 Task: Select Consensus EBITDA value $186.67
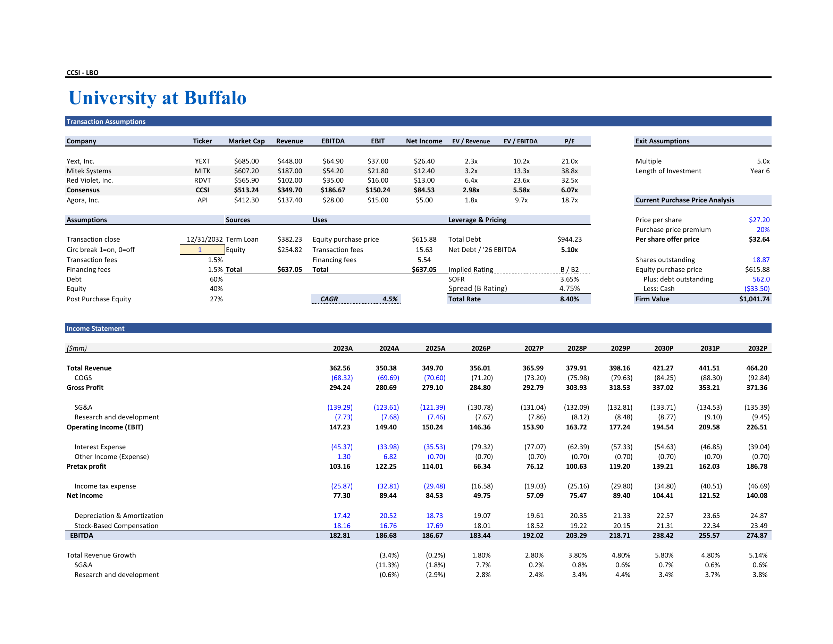333,190
